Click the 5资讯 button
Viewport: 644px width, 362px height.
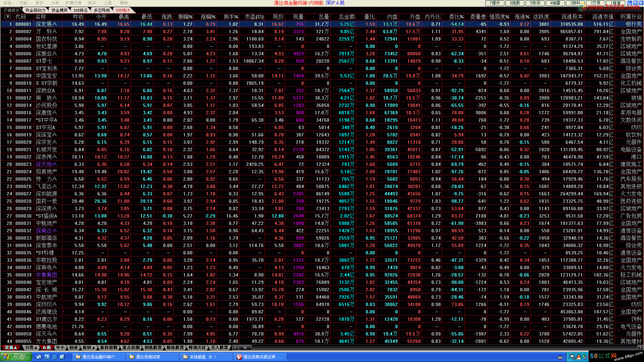(535, 3)
